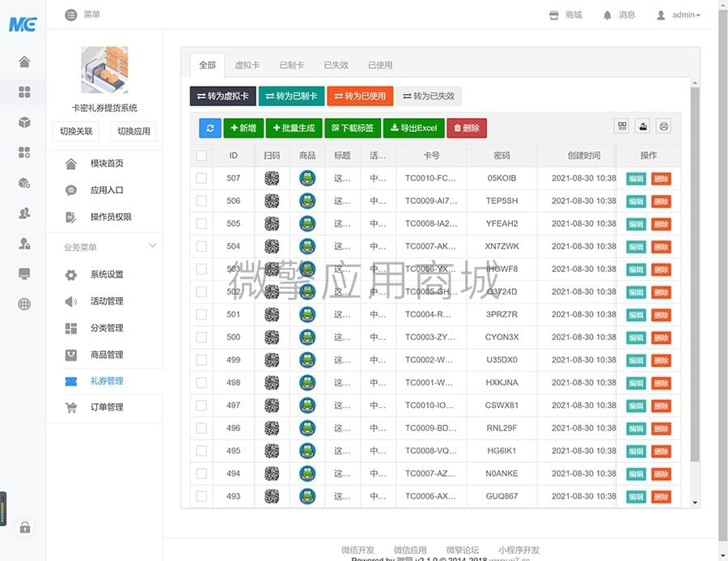
Task: Open 小程序开发 footer link
Action: (x=519, y=550)
